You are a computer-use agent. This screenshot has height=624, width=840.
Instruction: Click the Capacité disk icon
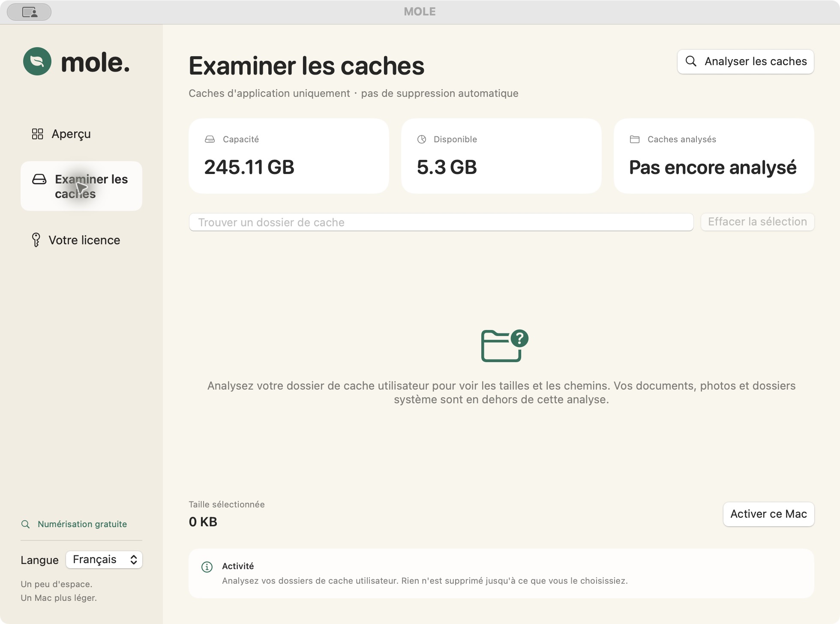(x=210, y=139)
